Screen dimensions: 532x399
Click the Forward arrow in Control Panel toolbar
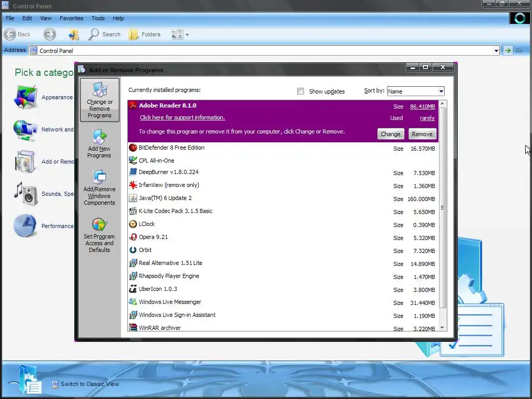(x=50, y=34)
